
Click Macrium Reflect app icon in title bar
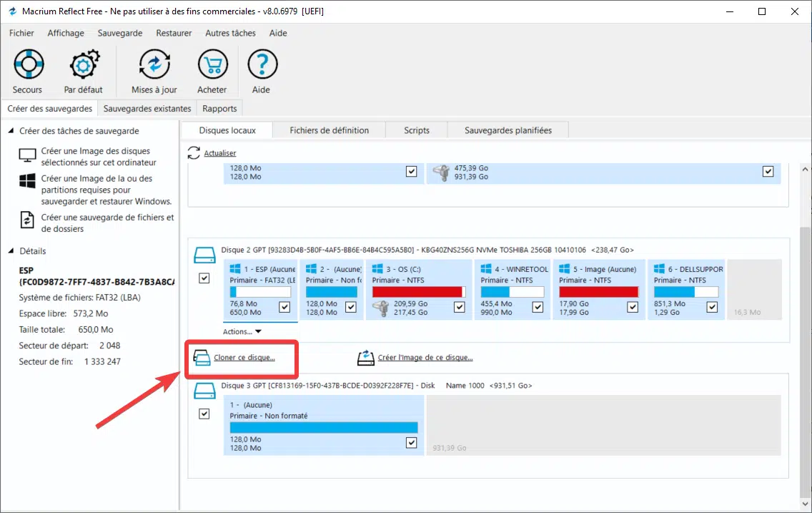(x=12, y=11)
